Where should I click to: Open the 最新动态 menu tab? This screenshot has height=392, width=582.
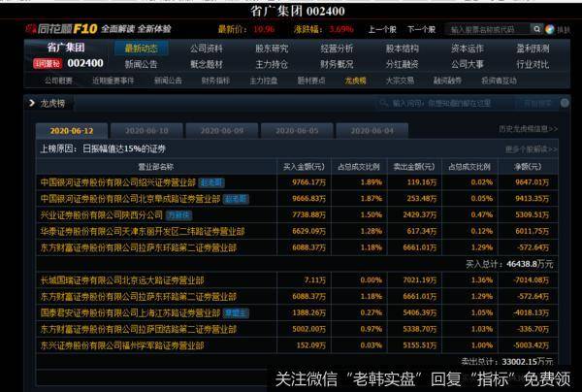(142, 49)
